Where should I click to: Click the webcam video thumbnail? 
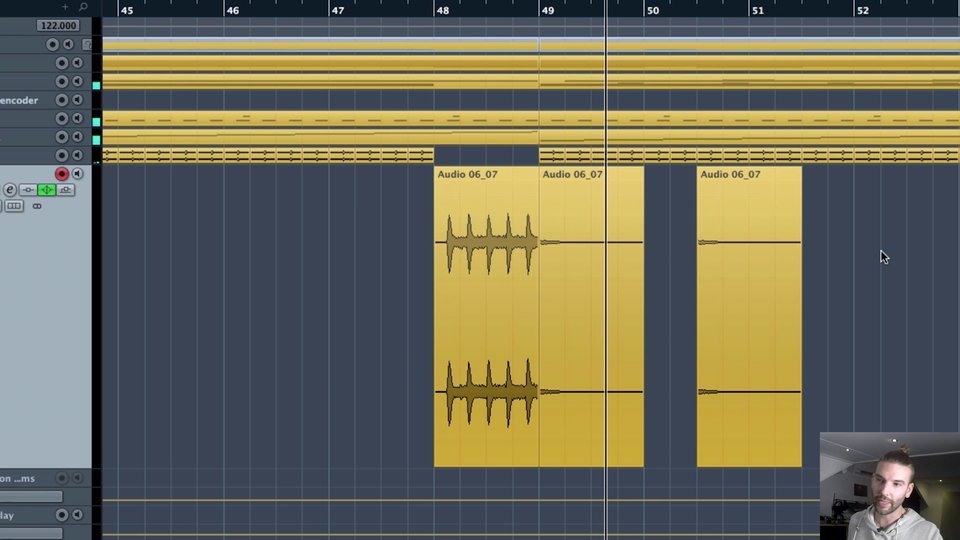(x=890, y=486)
